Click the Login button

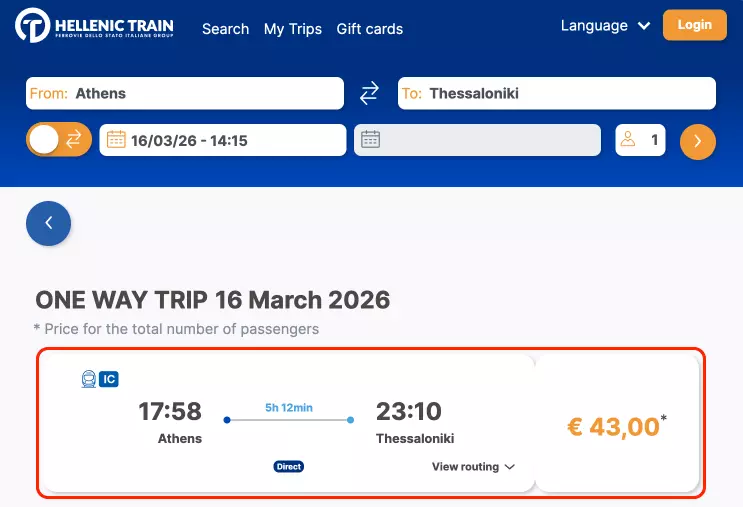click(693, 25)
